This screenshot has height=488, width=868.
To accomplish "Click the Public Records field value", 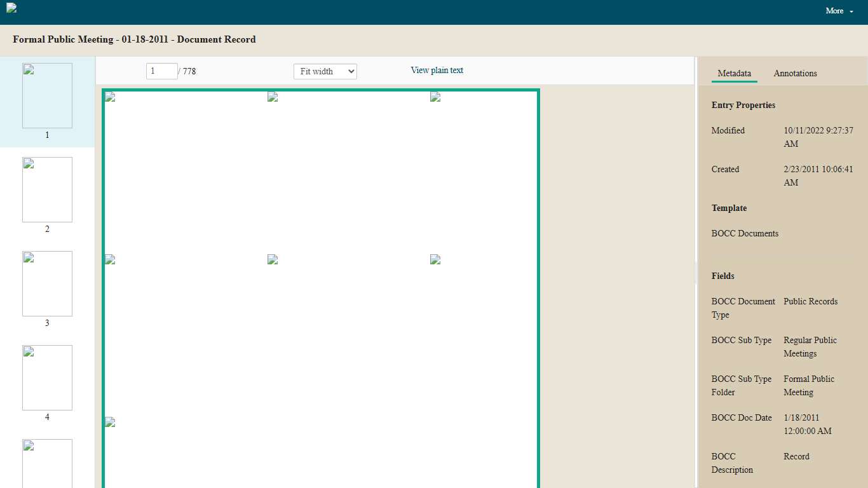I will [x=810, y=302].
